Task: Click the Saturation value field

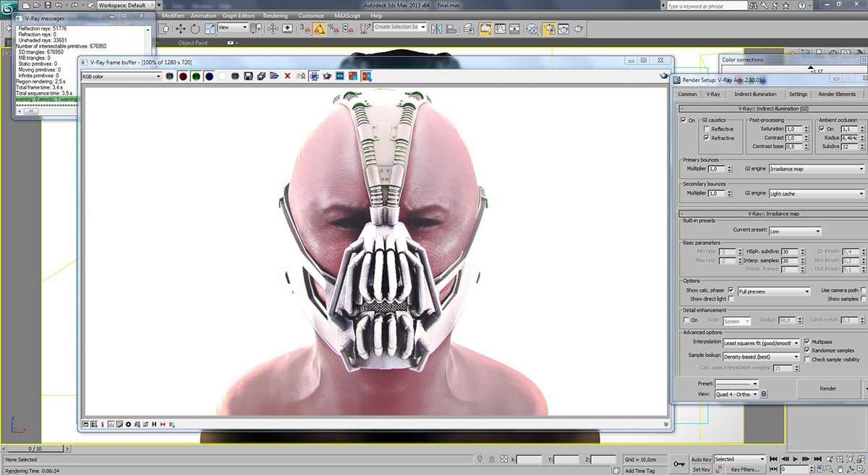Action: coord(793,129)
